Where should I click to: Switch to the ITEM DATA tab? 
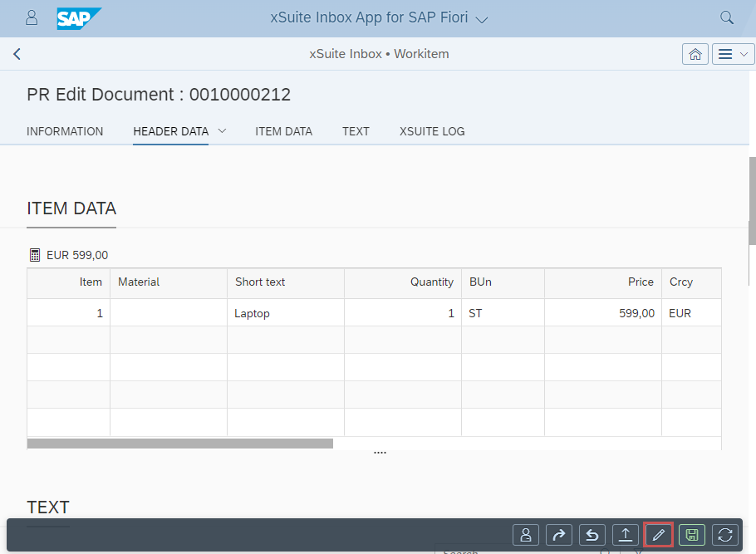(283, 131)
